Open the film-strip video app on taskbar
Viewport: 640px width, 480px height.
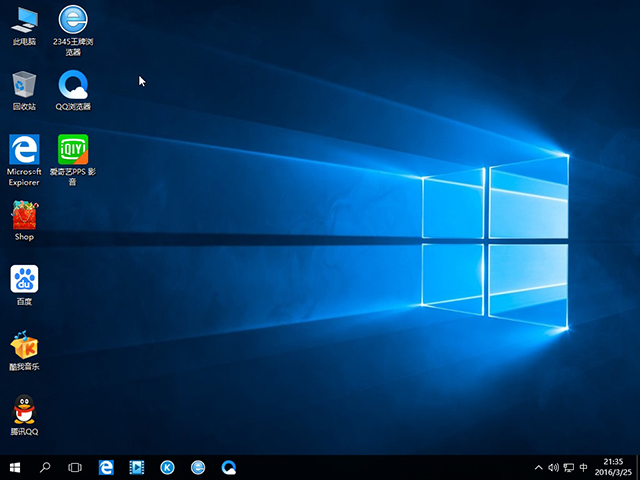click(137, 467)
